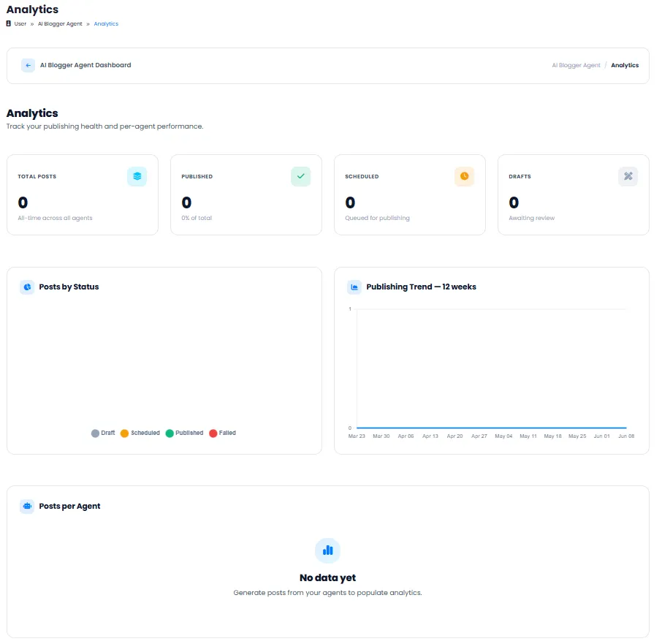The width and height of the screenshot is (662, 644).
Task: Open AI Blogger Agent in top breadcrumb
Action: [60, 24]
